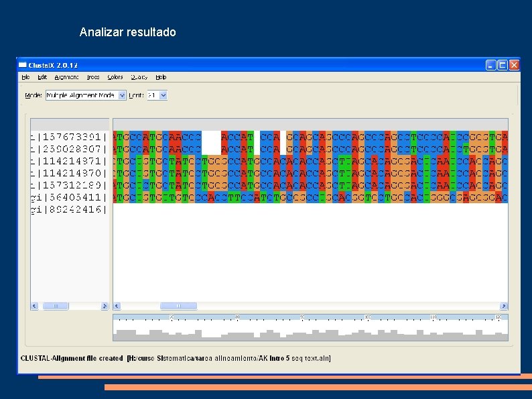Open the Trees menu
532x399 pixels.
click(93, 77)
